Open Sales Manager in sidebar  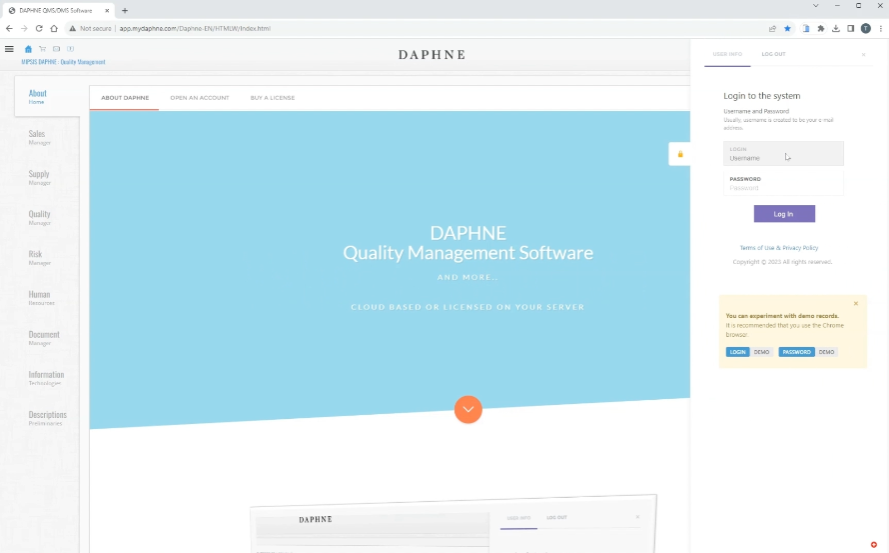[x=40, y=137]
